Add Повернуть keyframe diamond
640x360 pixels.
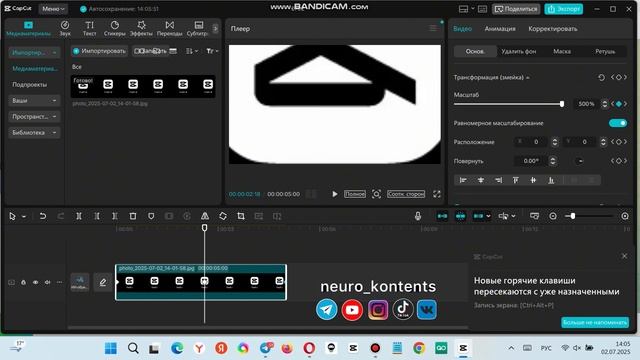(x=619, y=161)
